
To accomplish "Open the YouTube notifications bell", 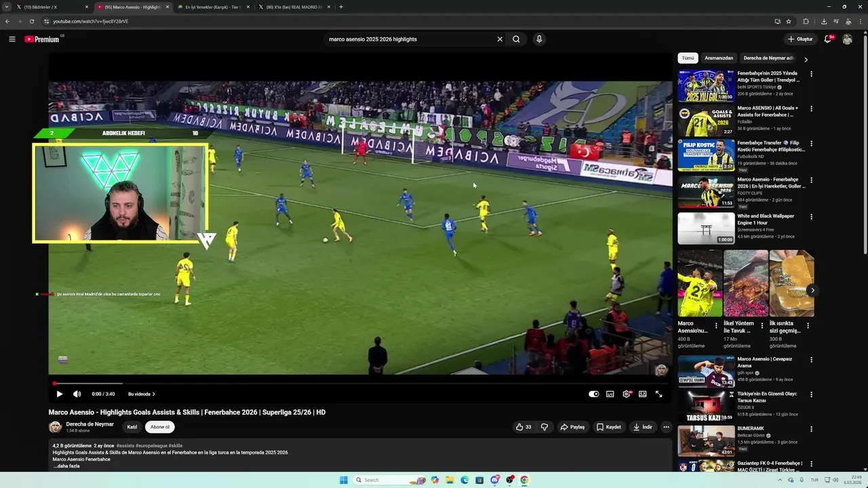I will pyautogui.click(x=828, y=39).
